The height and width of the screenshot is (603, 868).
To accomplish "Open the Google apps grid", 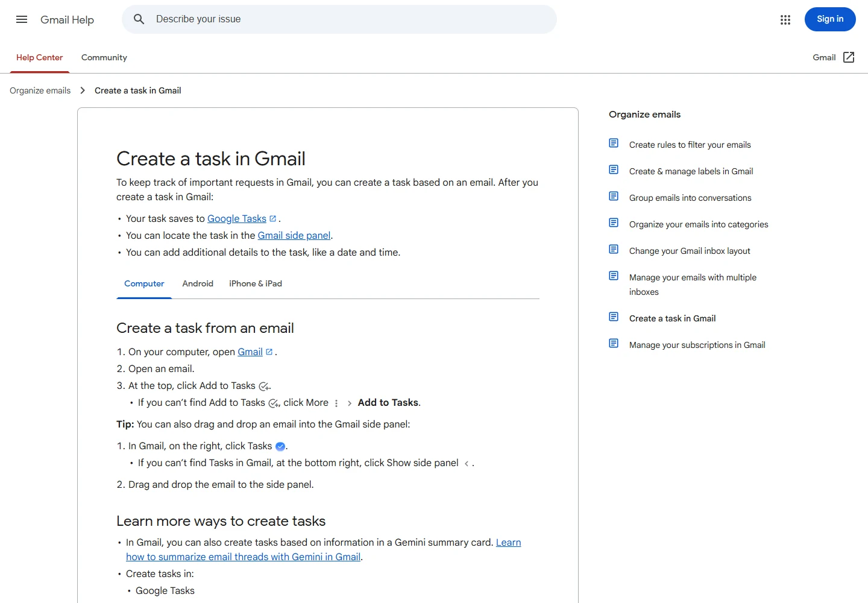I will pyautogui.click(x=785, y=19).
